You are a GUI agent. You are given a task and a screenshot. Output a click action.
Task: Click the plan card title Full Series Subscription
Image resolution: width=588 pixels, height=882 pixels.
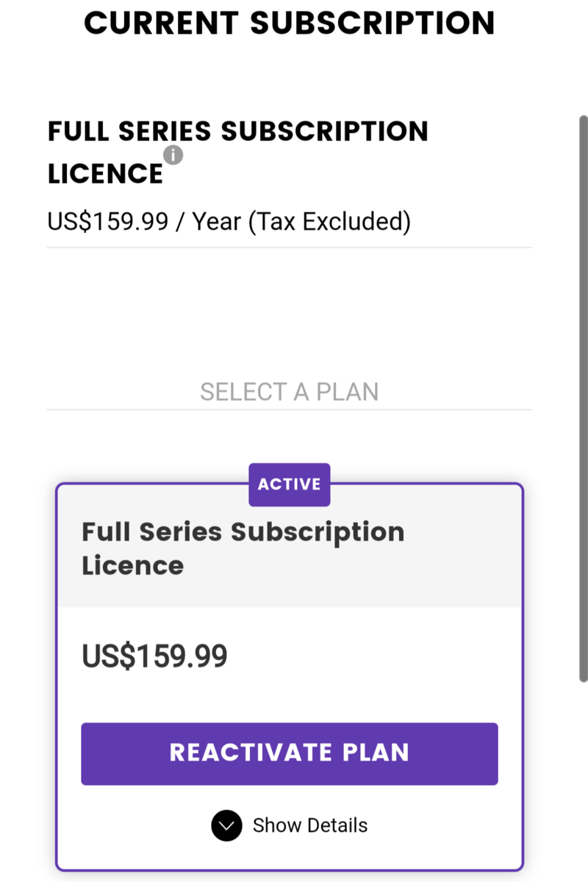pyautogui.click(x=243, y=532)
